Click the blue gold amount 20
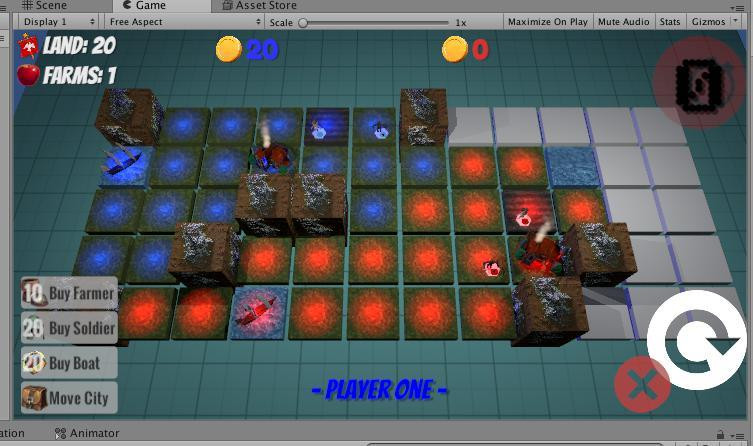Image resolution: width=753 pixels, height=446 pixels. tap(262, 49)
